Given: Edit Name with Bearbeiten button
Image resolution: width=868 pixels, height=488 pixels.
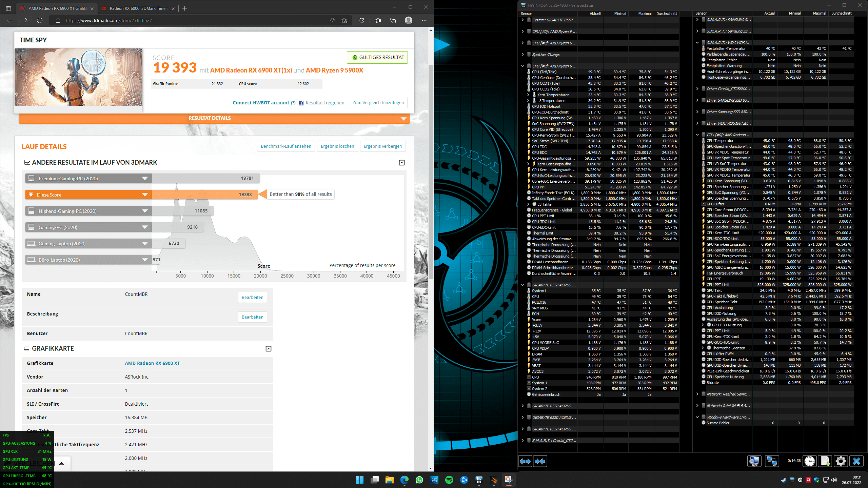Looking at the screenshot, I should tap(253, 297).
